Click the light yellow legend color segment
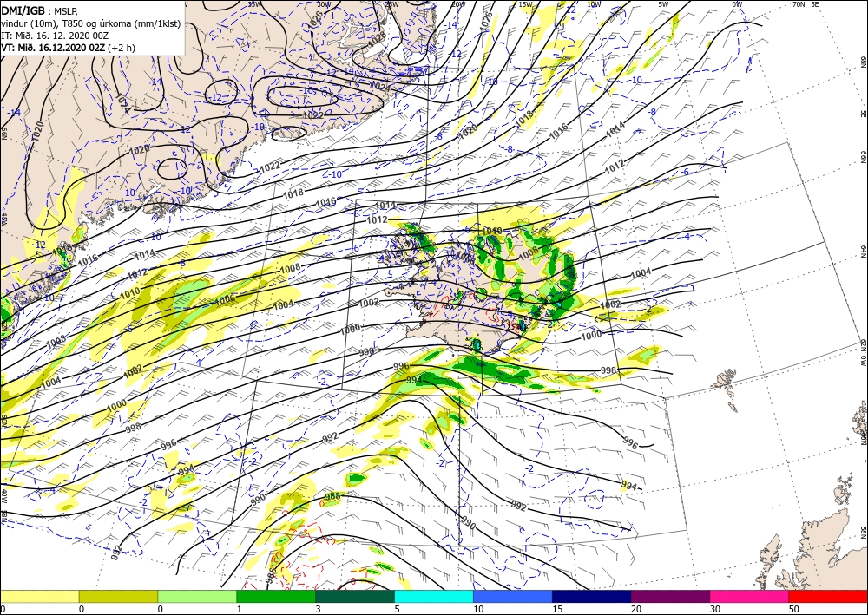This screenshot has height=615, width=868. click(x=39, y=596)
